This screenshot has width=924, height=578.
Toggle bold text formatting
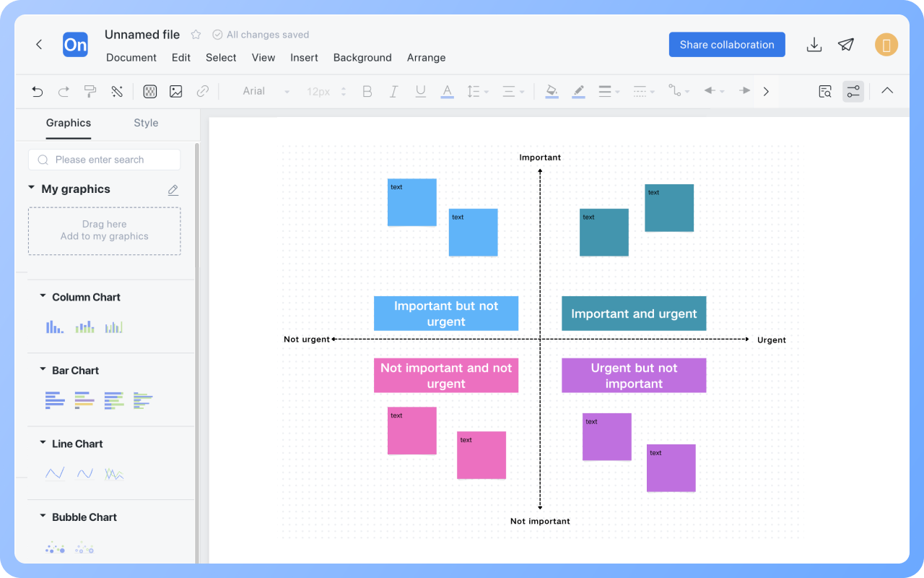367,91
